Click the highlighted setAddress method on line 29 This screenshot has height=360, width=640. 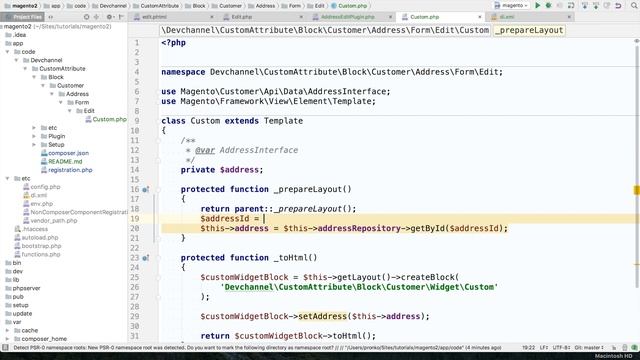pyautogui.click(x=322, y=316)
